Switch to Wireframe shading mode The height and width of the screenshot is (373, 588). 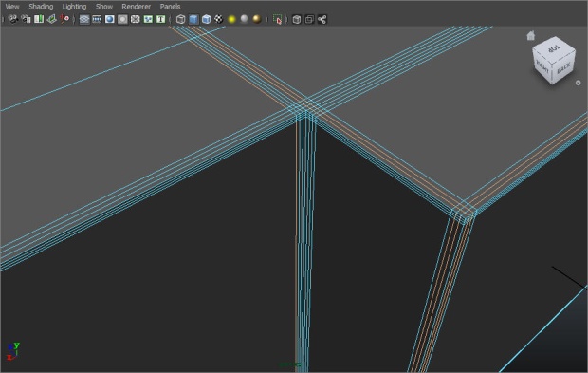click(x=180, y=19)
